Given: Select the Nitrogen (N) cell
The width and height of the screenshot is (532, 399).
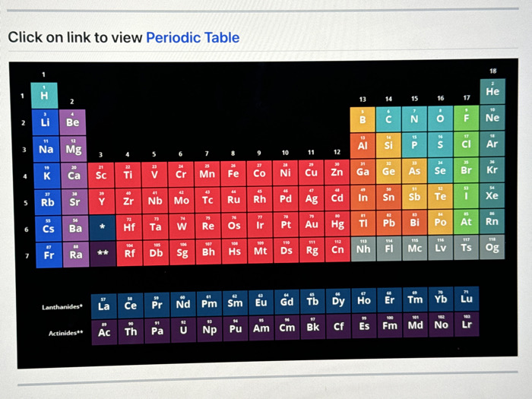Looking at the screenshot, I should (x=414, y=119).
